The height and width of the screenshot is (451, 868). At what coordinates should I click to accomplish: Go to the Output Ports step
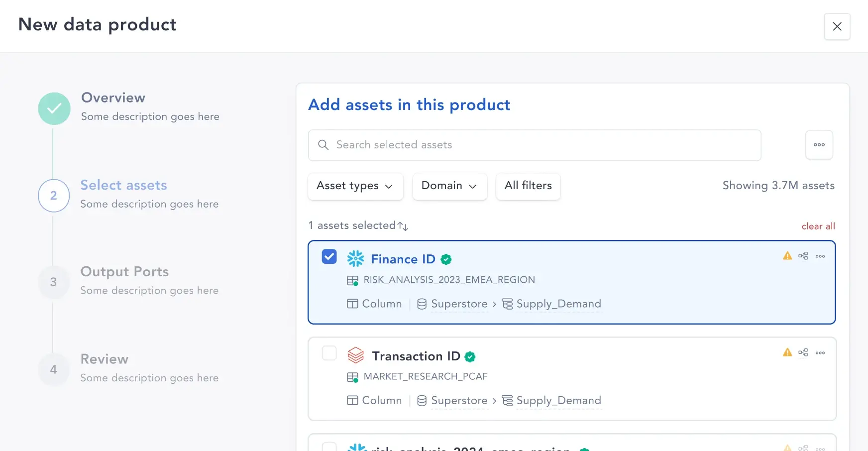tap(124, 272)
